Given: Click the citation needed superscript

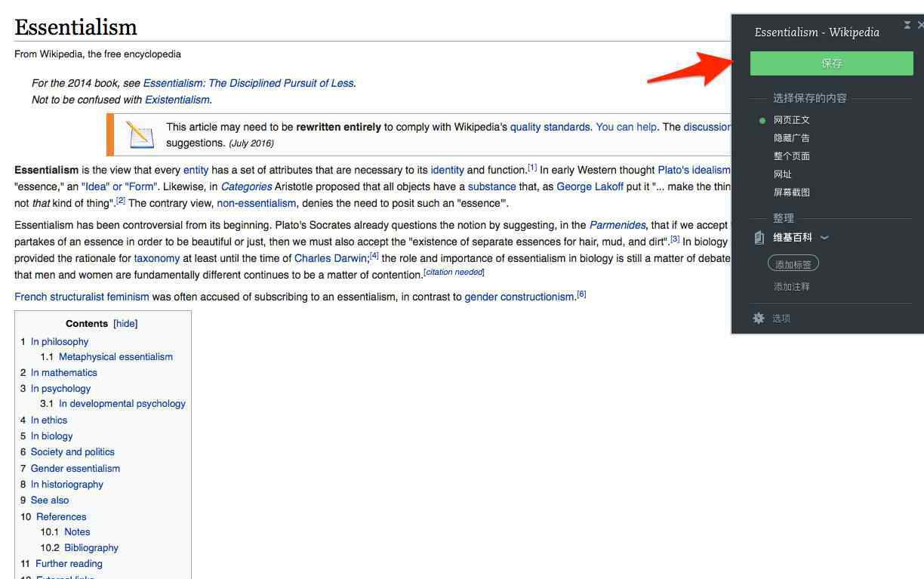Looking at the screenshot, I should tap(454, 272).
